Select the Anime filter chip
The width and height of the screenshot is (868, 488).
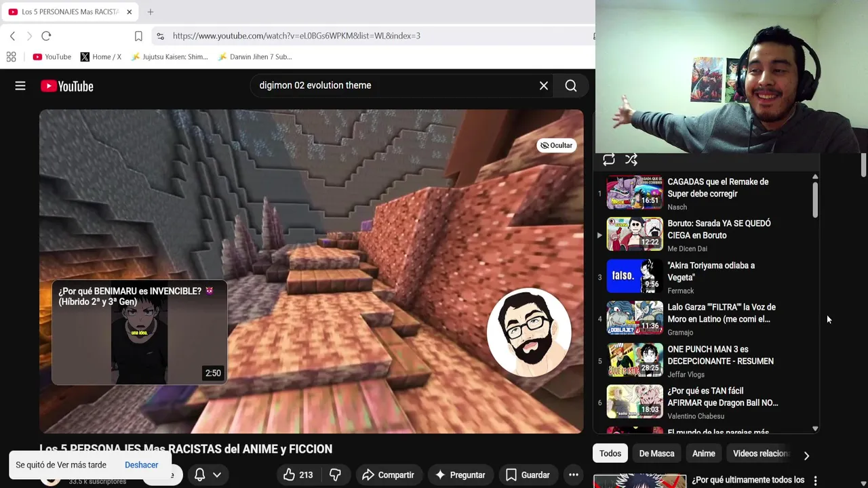[704, 453]
